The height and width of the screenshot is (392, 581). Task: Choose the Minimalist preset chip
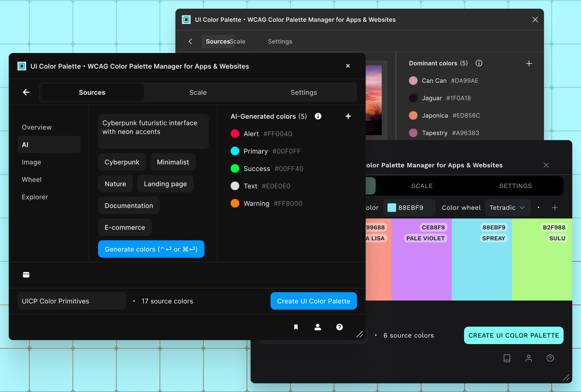[173, 162]
